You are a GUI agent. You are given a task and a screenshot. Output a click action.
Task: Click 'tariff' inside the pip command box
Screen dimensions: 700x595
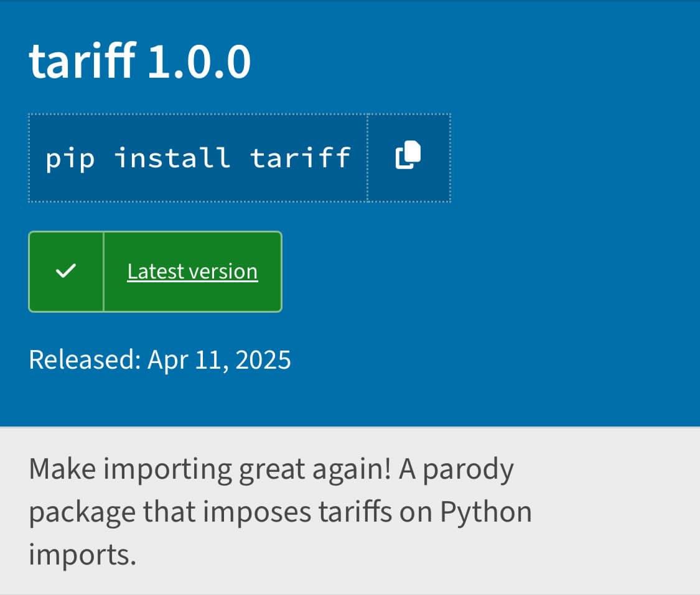(x=300, y=157)
